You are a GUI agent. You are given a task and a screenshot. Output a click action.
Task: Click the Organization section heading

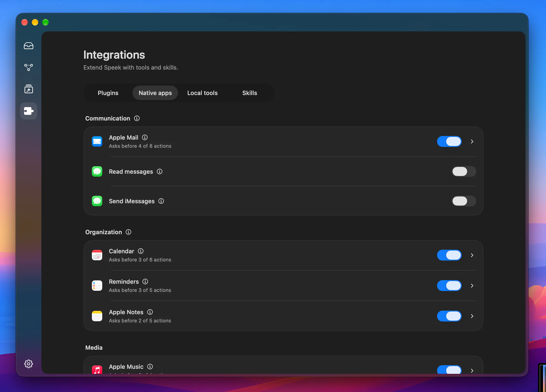[103, 232]
